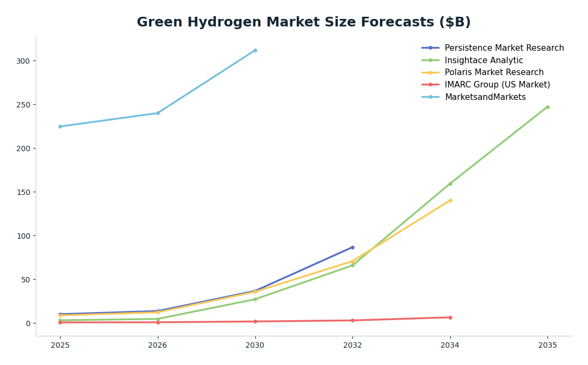Click the 200 y-axis label
Screen dimensions: 588x365
[x=24, y=148]
